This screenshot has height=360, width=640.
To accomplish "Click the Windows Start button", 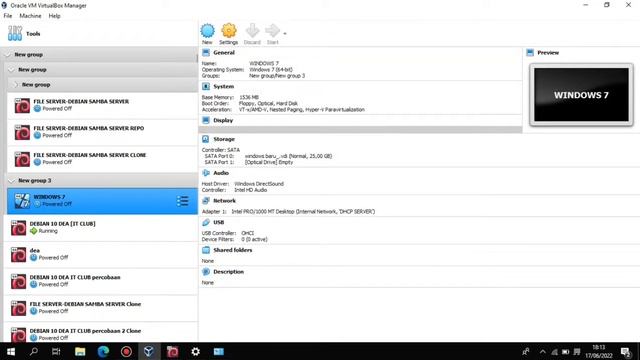I will [11, 351].
